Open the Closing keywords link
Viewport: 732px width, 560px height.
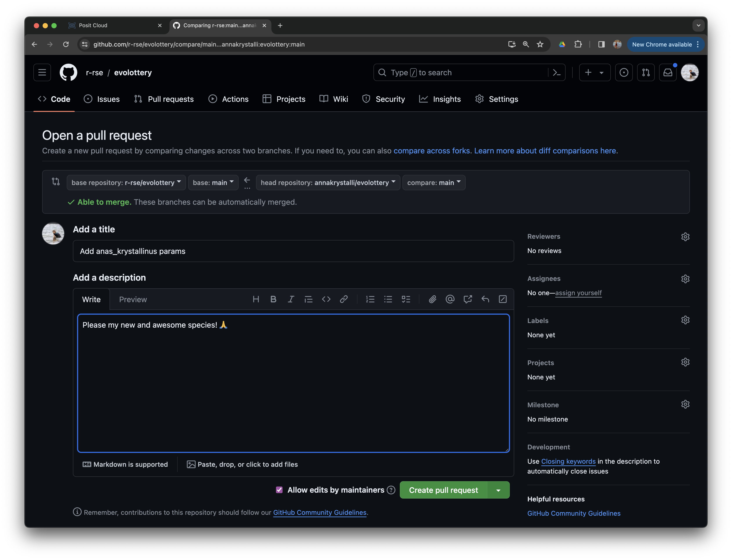click(x=568, y=461)
